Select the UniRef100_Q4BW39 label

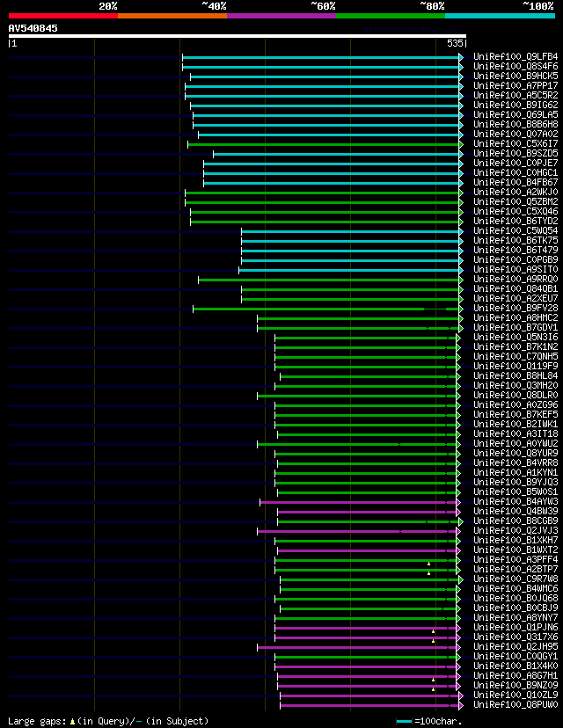point(515,511)
